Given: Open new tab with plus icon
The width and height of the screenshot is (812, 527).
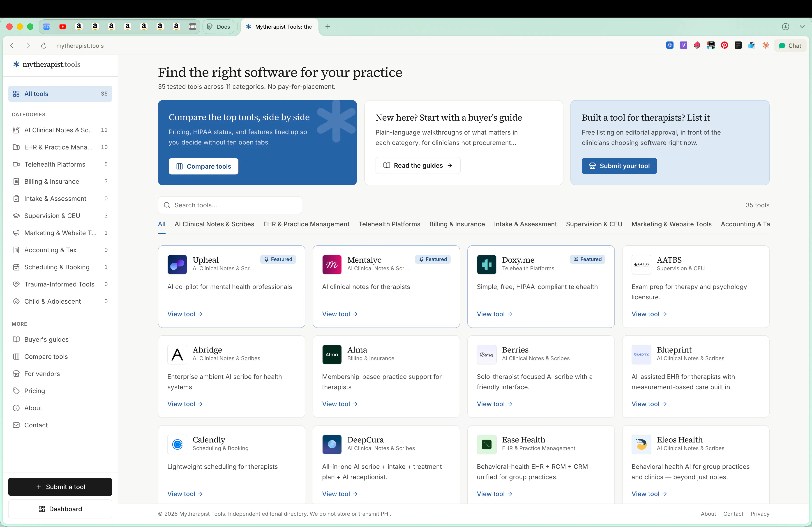Looking at the screenshot, I should [328, 27].
